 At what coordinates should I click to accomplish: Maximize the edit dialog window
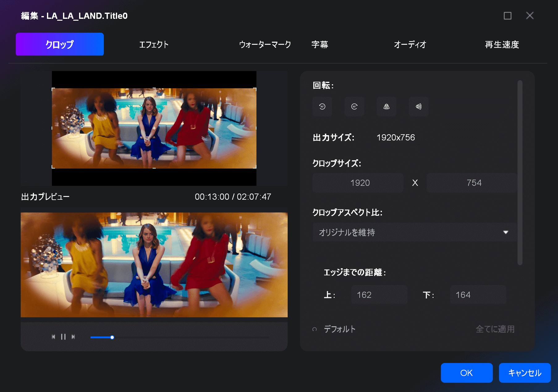point(507,16)
